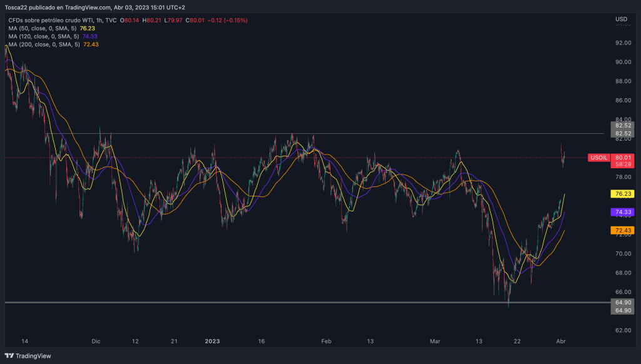Select the purple 74.33 MA price tag
Viewport: 641px width, 364px height.
[622, 213]
